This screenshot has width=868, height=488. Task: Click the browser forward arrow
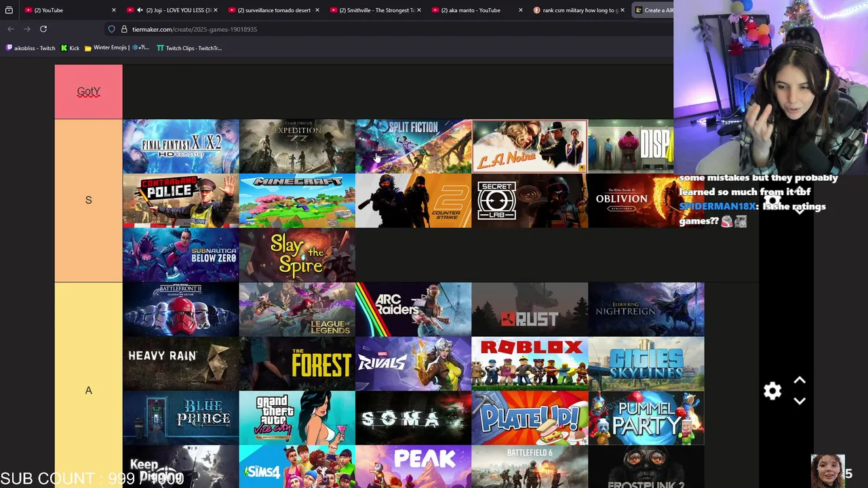27,29
